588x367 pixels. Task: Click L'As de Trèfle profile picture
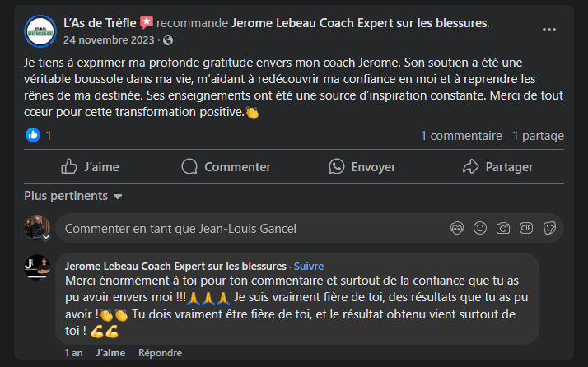click(40, 31)
